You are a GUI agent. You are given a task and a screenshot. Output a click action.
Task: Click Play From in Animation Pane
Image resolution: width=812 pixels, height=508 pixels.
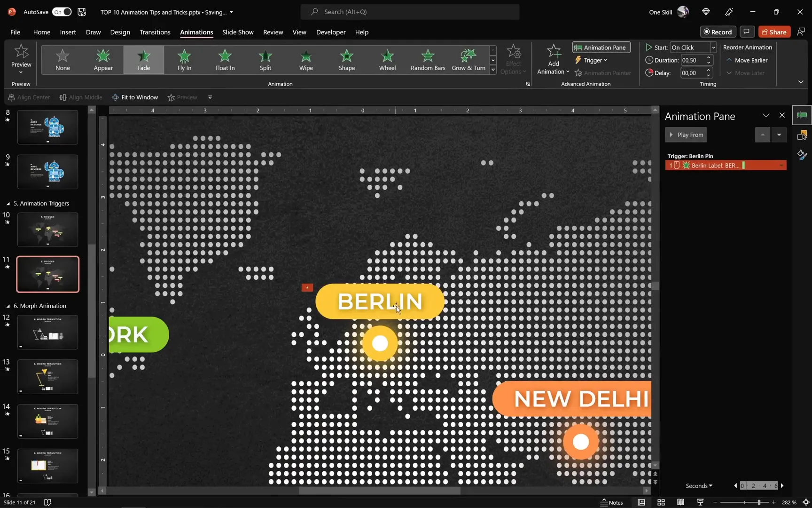click(686, 135)
